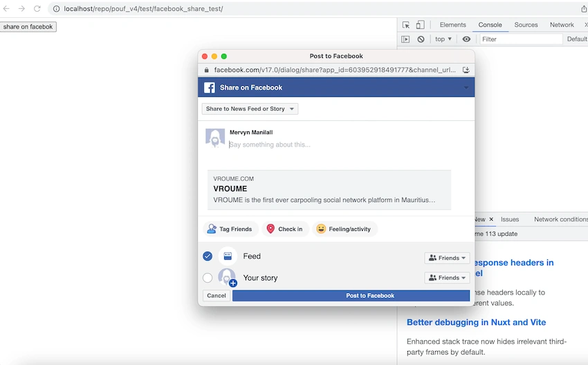Show the console sidebar icon
The image size is (588, 365).
(405, 39)
